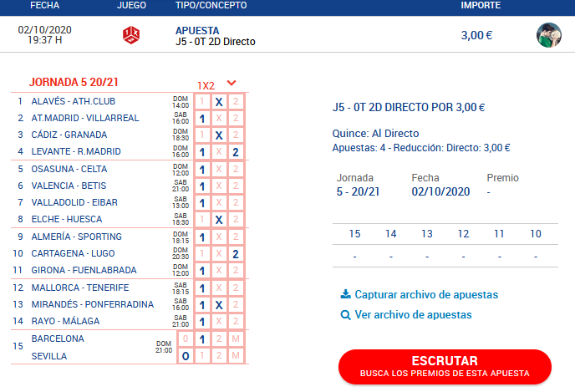Viewport: 575px width, 392px height.
Task: Toggle 1 for Levante - R.Madrid
Action: 202,152
